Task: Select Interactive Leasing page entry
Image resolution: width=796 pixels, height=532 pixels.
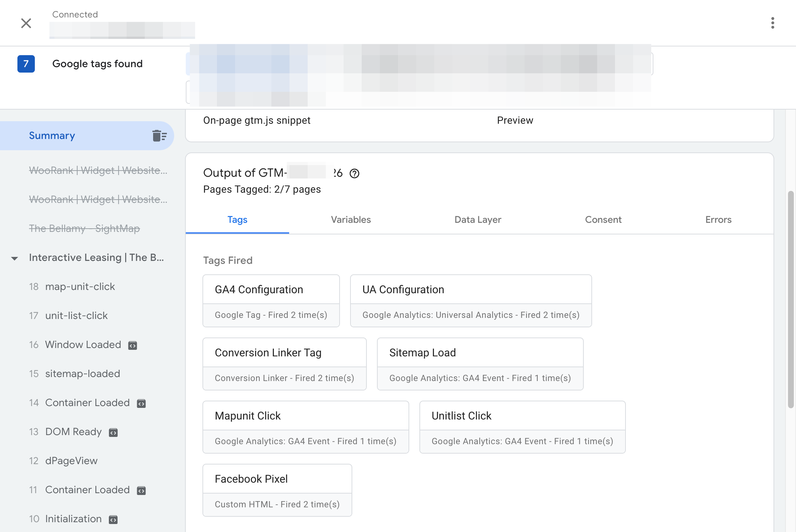Action: pos(97,258)
